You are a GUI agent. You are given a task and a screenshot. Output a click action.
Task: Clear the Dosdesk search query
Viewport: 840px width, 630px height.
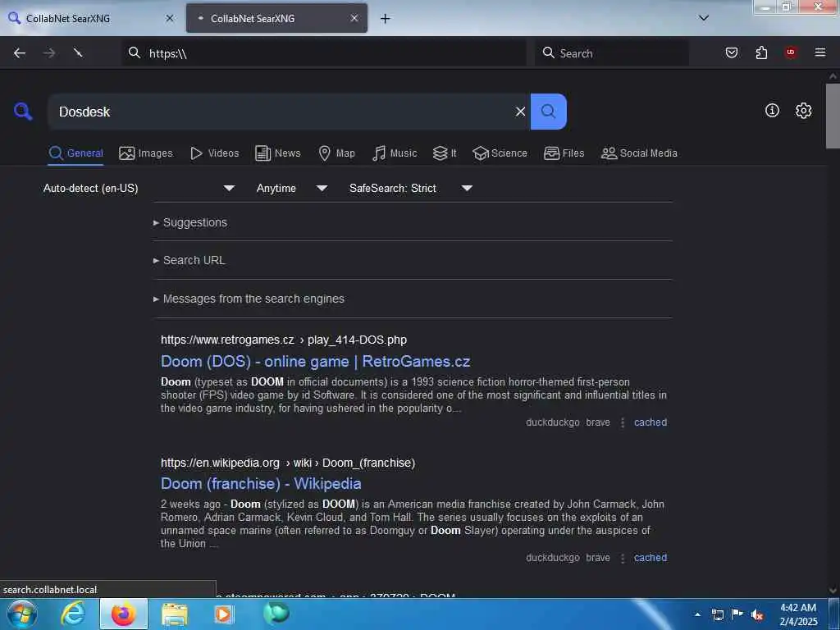point(520,112)
